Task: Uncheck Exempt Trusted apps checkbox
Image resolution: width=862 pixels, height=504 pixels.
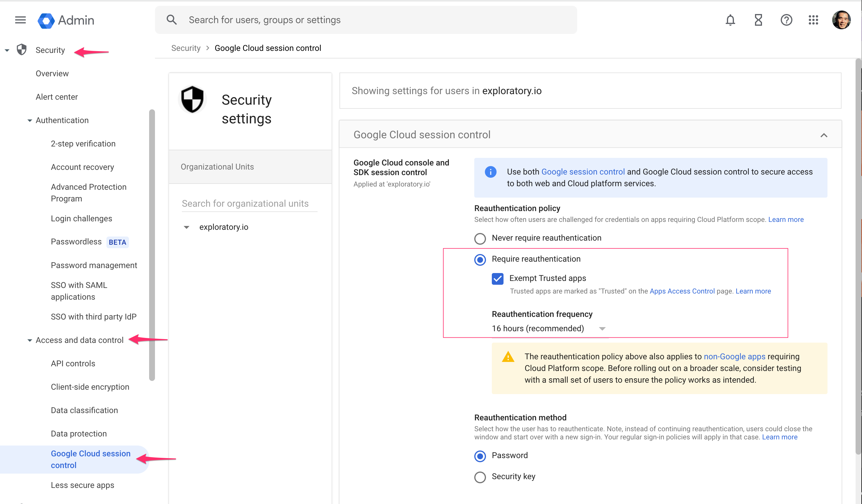Action: tap(497, 279)
